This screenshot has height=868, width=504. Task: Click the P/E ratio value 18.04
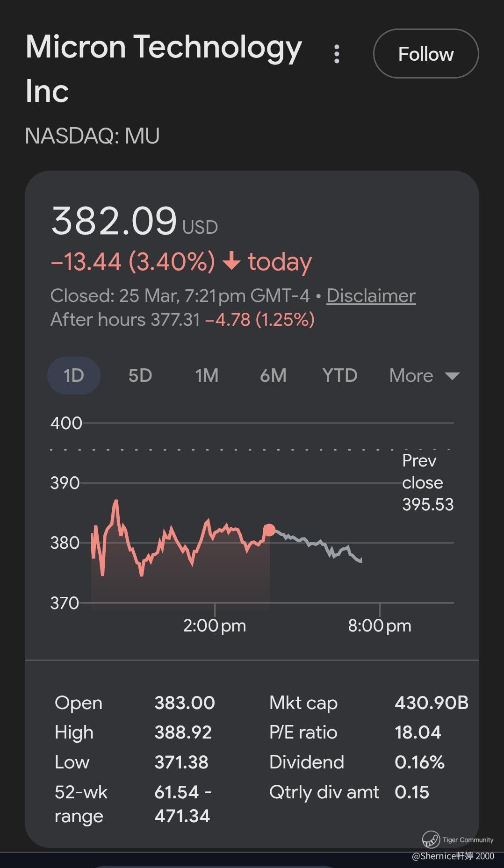click(x=418, y=732)
